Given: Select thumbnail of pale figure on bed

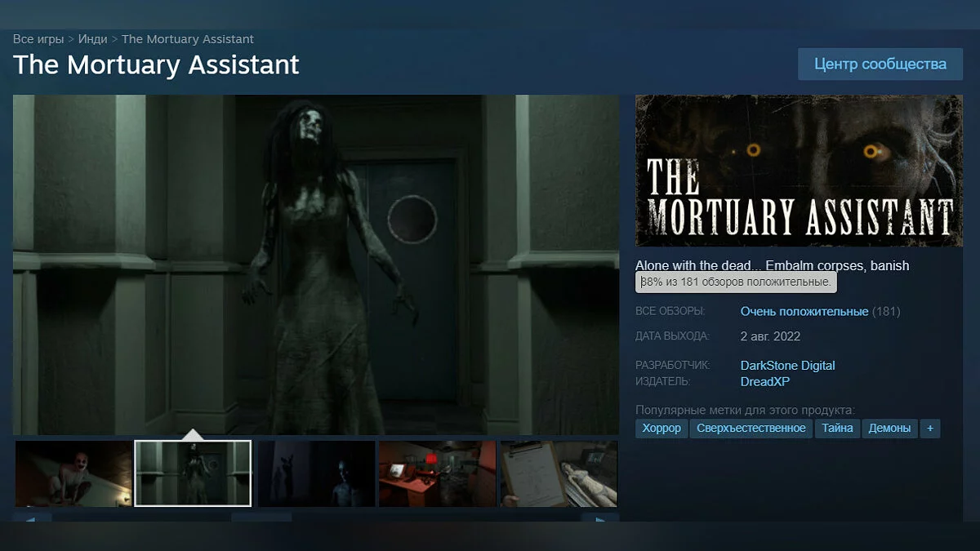Looking at the screenshot, I should 73,473.
